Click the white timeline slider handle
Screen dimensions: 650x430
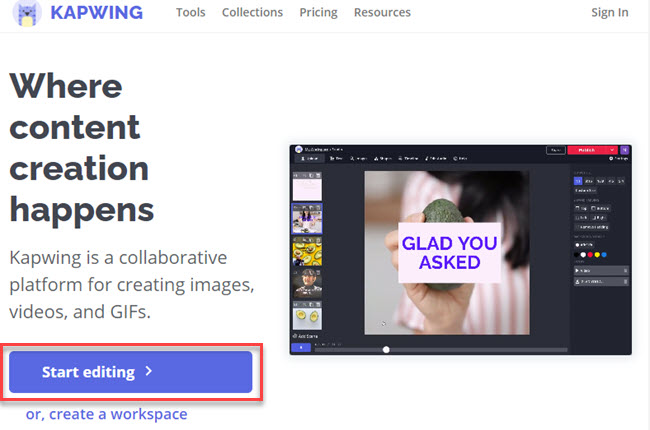(x=386, y=349)
